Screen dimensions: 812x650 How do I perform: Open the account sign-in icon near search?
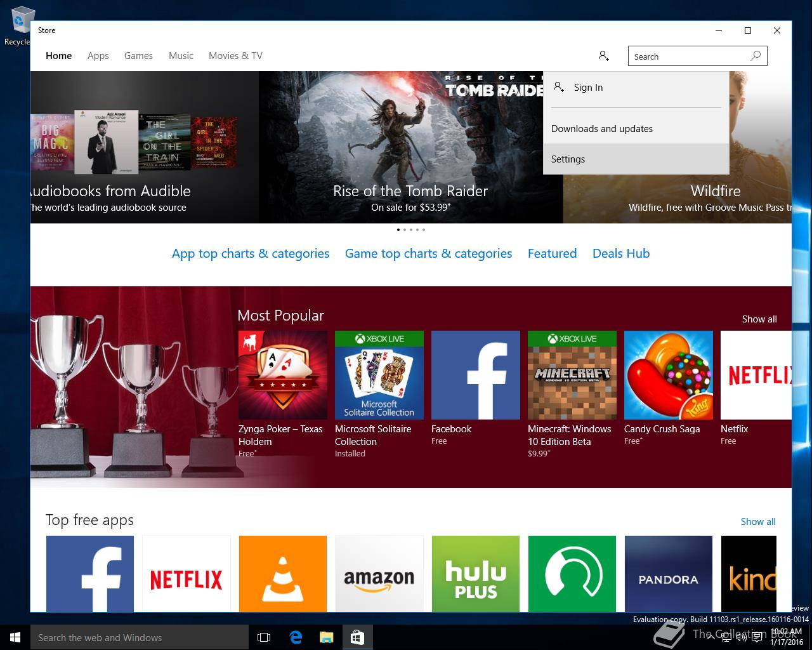[603, 56]
